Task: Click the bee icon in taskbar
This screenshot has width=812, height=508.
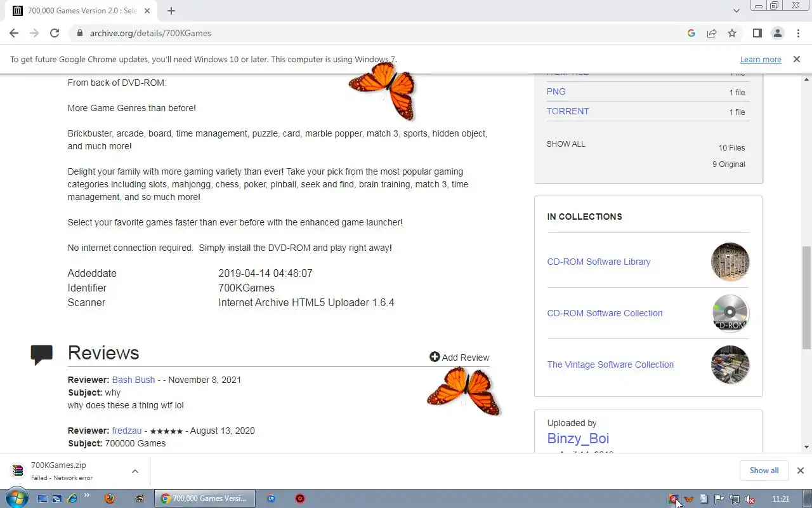Action: (x=139, y=498)
